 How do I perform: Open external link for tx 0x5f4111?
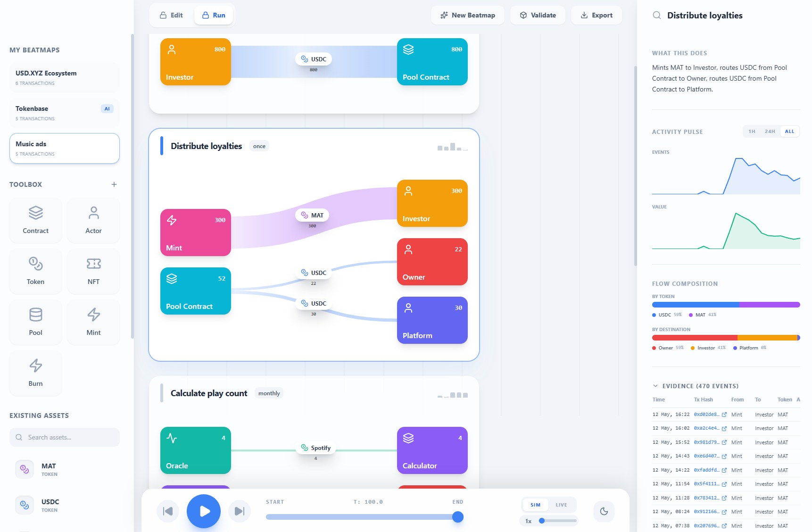pyautogui.click(x=724, y=484)
